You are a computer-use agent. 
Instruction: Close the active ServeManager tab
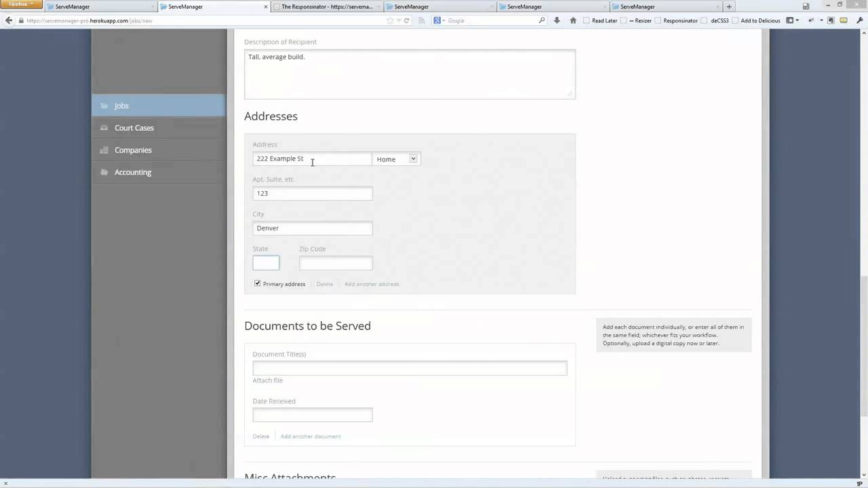265,7
